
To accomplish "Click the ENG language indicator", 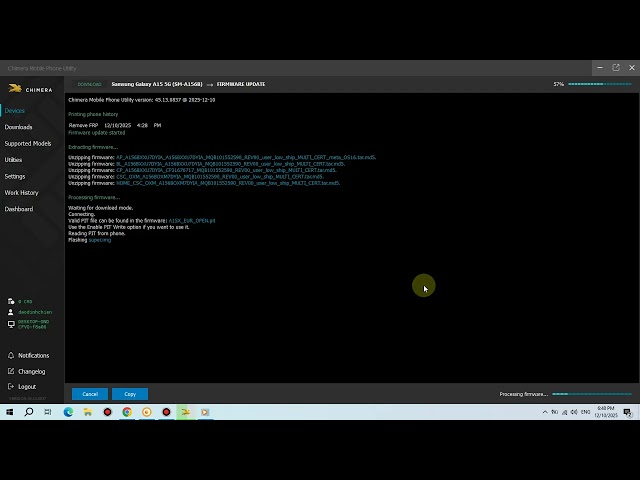I will (586, 412).
